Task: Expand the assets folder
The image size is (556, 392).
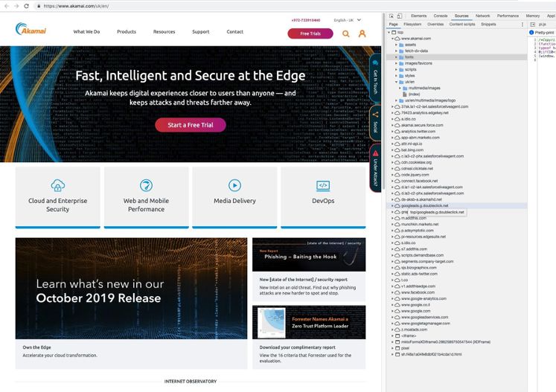Action: [x=397, y=45]
